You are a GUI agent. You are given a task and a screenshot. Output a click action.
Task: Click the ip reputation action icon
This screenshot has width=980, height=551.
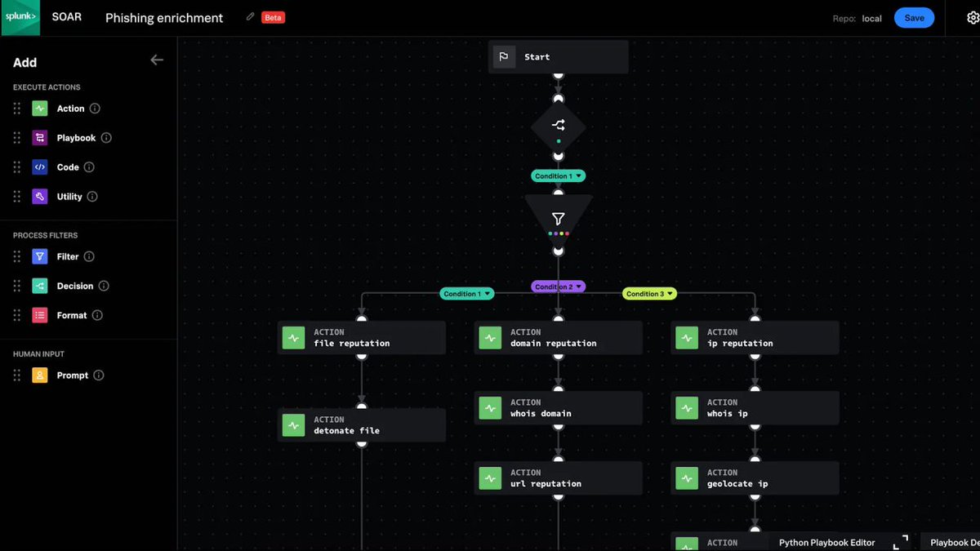pyautogui.click(x=687, y=338)
